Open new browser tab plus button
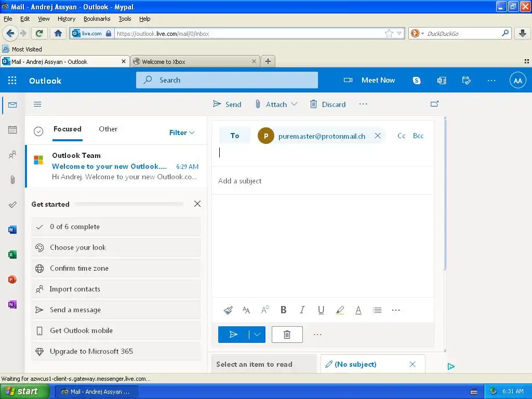Image resolution: width=532 pixels, height=399 pixels. (268, 61)
